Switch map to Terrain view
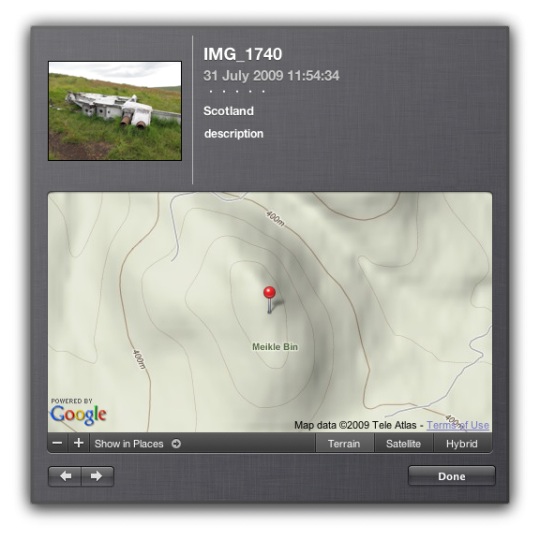The width and height of the screenshot is (540, 540). click(344, 444)
